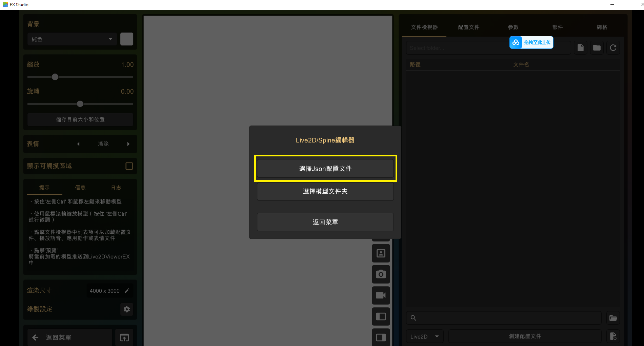Open the background type dropdown
644x346 pixels.
72,39
